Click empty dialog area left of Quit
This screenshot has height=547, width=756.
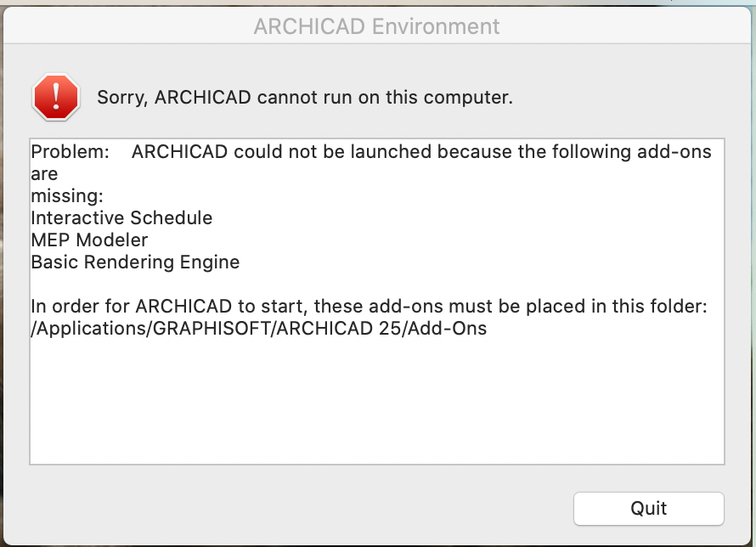(297, 509)
